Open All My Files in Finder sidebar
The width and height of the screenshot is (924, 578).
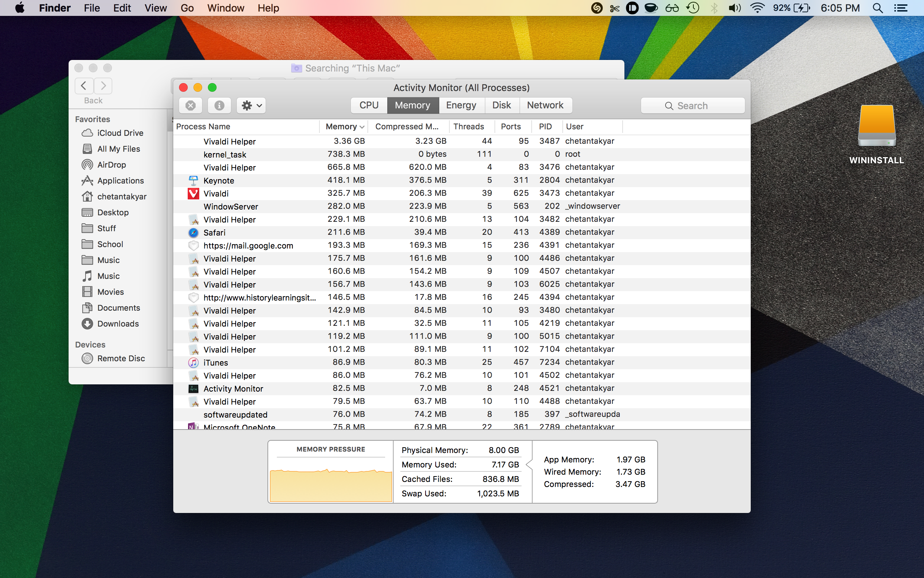tap(118, 149)
